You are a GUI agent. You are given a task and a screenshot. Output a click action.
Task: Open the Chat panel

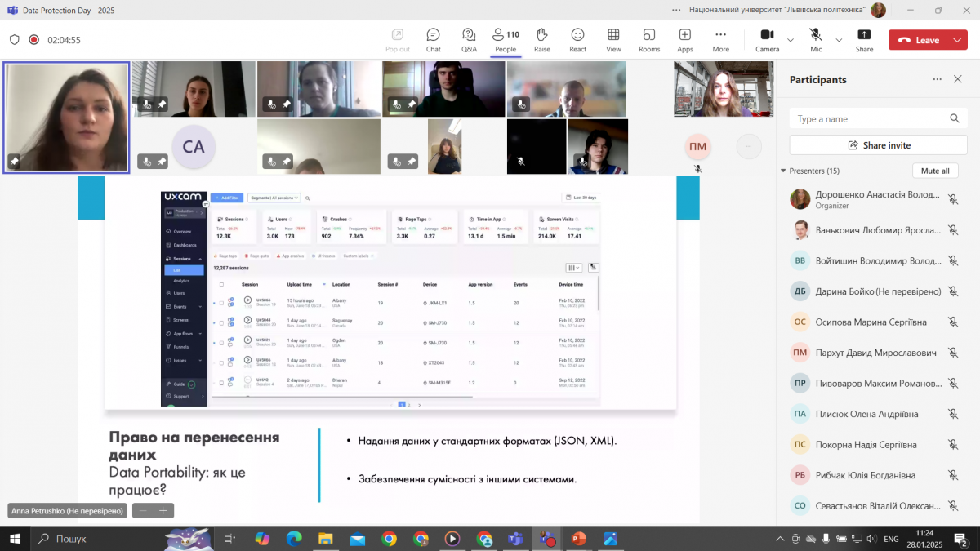coord(433,39)
